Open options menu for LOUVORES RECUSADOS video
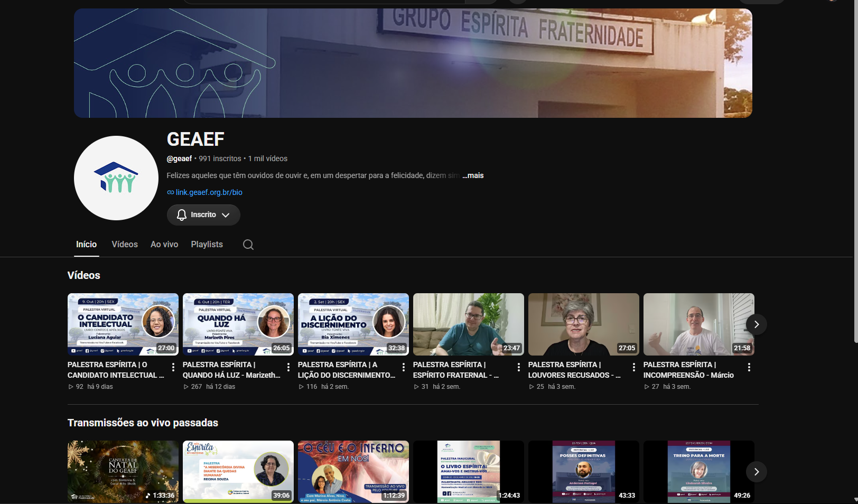 (x=634, y=367)
